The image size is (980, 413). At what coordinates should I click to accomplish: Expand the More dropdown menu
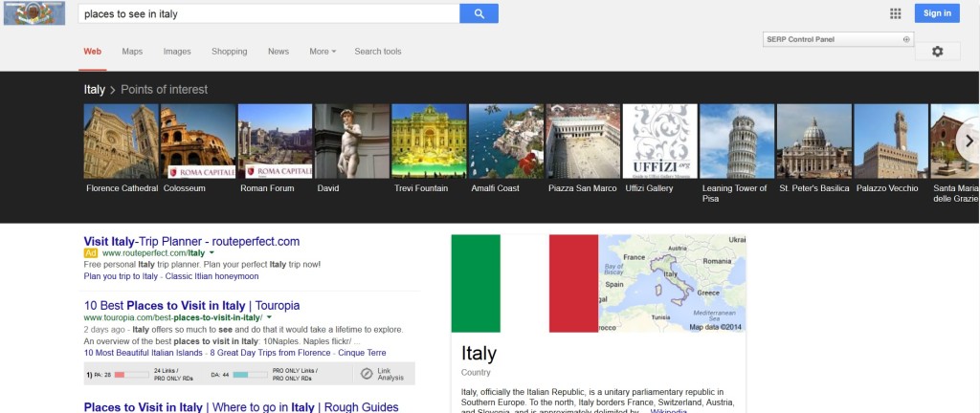pos(323,52)
